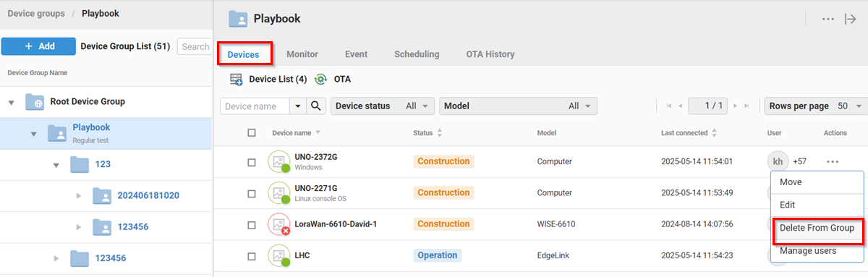
Task: Click the Device List server icon
Action: point(237,79)
